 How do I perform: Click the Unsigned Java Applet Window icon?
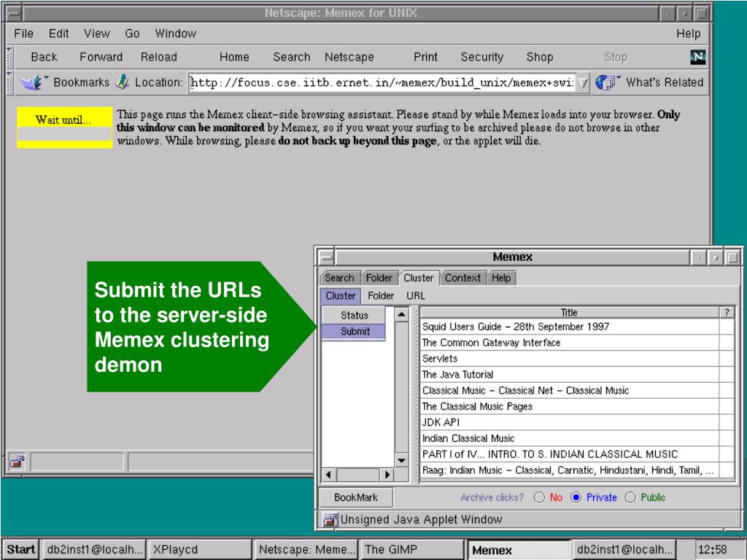330,519
